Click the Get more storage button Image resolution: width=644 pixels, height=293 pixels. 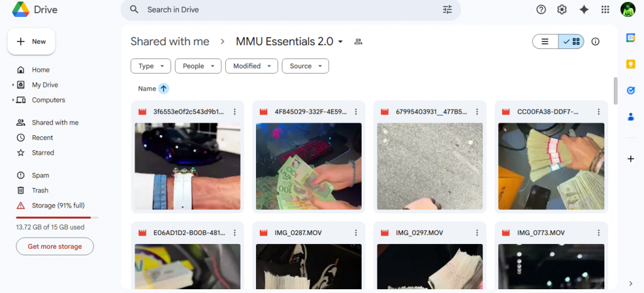click(55, 246)
